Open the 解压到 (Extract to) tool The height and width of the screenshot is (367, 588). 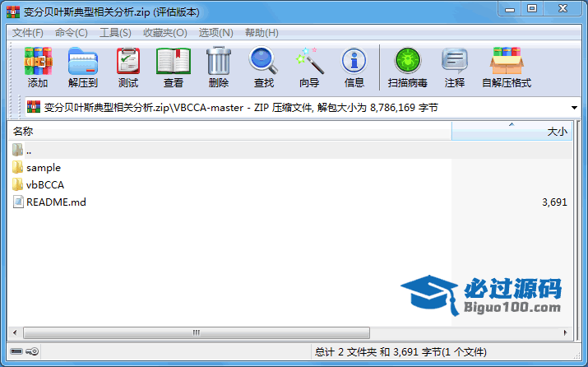coord(83,61)
